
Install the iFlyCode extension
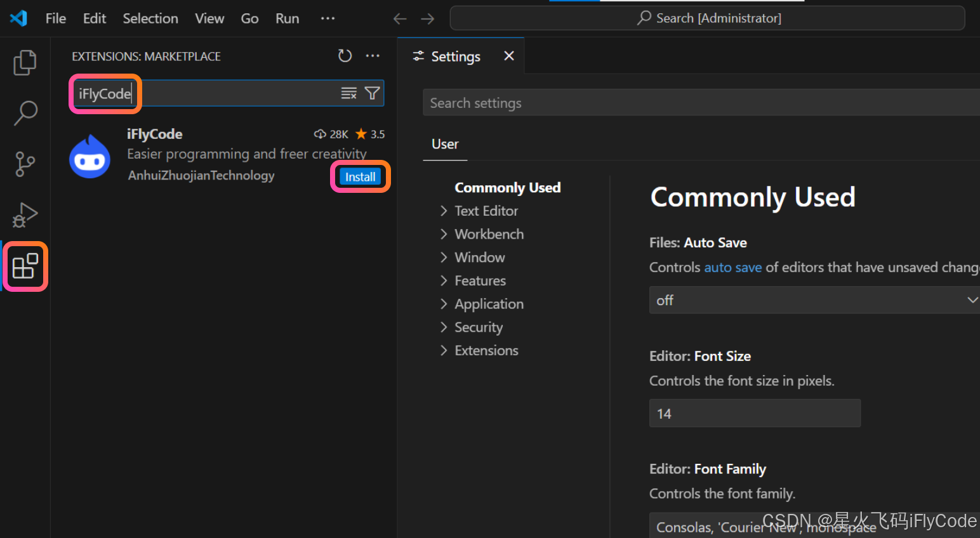(x=361, y=176)
